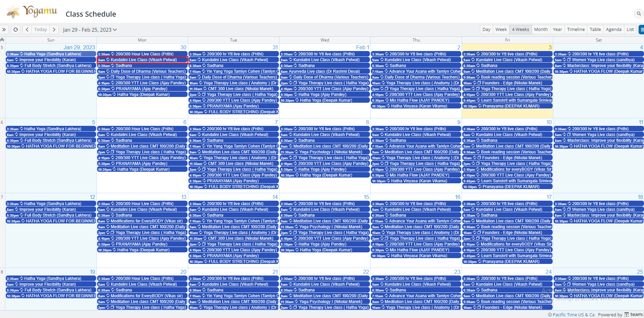Click the Yogamu logo
The width and height of the screenshot is (644, 318).
(x=32, y=12)
